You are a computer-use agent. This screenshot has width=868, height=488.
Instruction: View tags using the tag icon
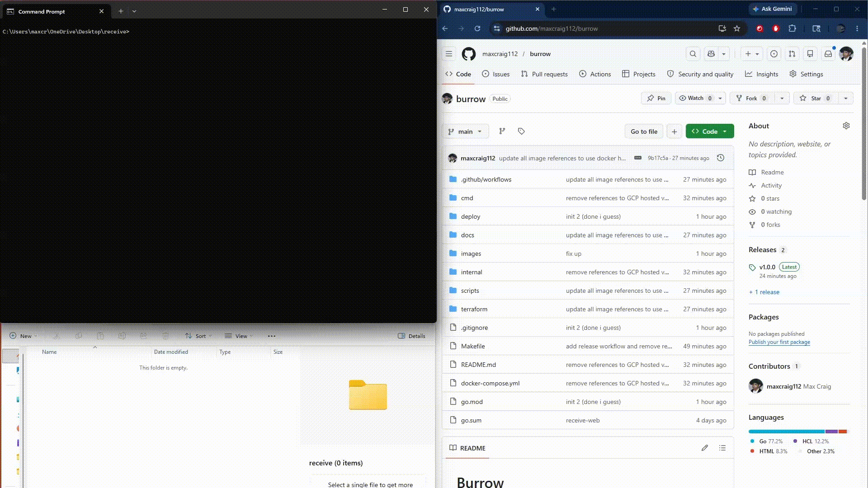(521, 131)
